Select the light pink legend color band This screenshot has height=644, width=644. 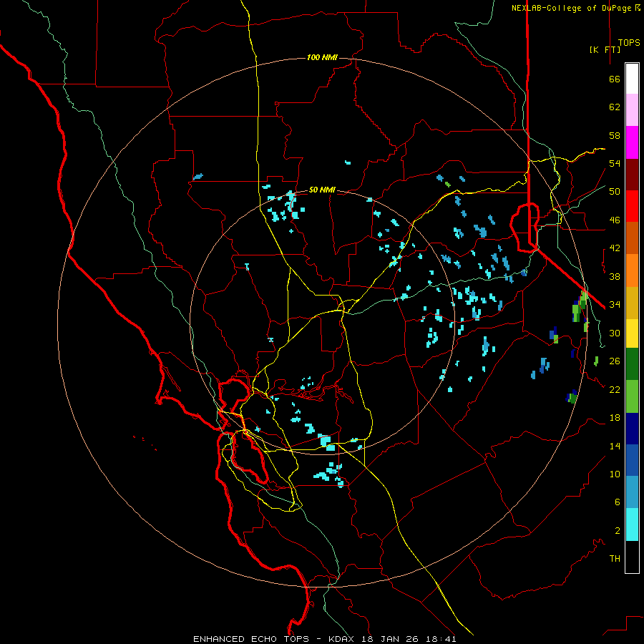coord(632,109)
